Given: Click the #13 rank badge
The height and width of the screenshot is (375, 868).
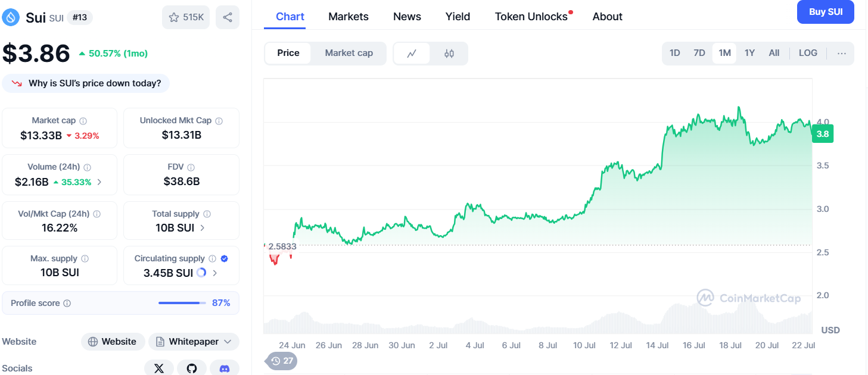Looking at the screenshot, I should (80, 17).
